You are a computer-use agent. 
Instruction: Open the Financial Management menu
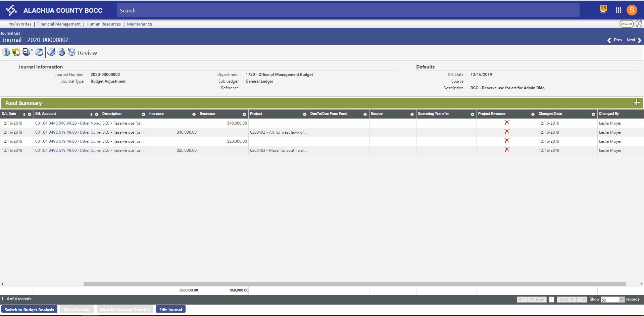pos(59,24)
